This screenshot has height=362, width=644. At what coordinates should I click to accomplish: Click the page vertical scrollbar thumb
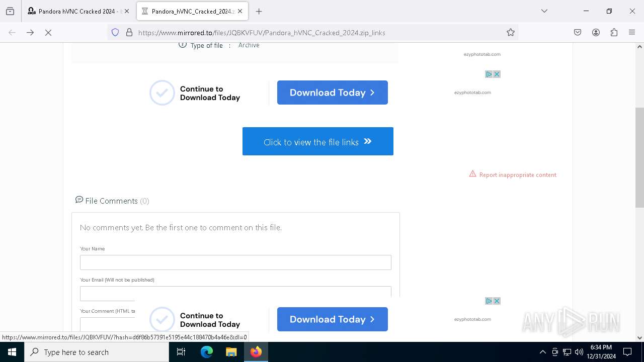[639, 157]
